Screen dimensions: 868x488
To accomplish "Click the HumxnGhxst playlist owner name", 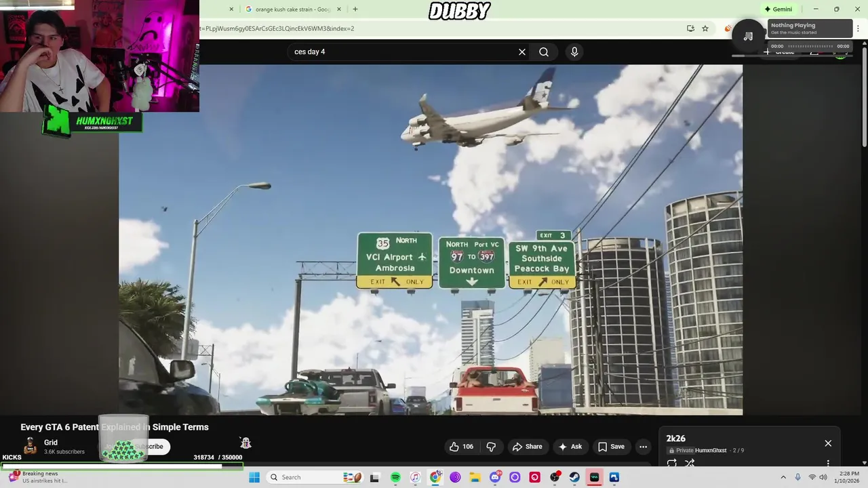I will tap(711, 450).
